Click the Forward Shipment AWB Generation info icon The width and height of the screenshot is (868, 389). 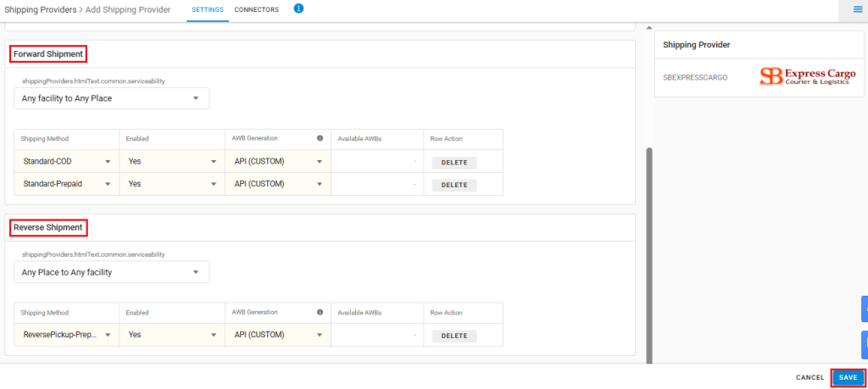(320, 138)
